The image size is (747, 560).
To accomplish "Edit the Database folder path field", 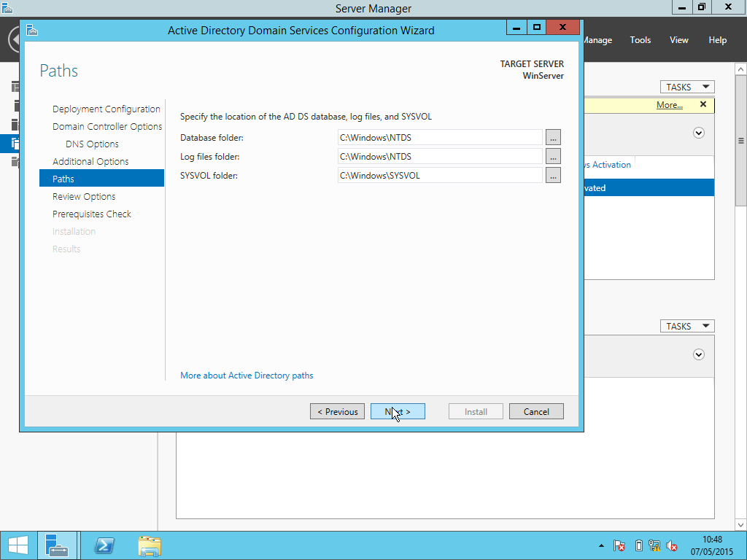I will pyautogui.click(x=440, y=137).
